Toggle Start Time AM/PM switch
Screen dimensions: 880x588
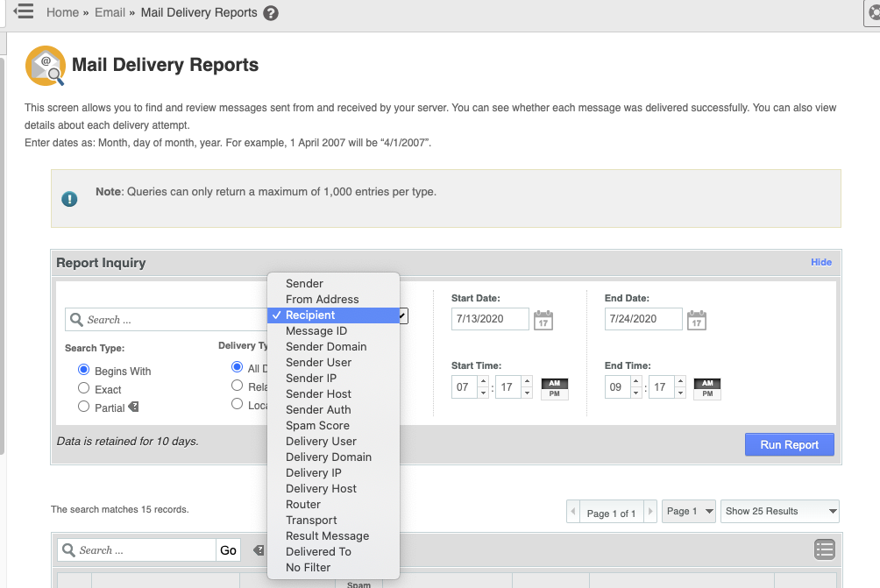pyautogui.click(x=555, y=388)
